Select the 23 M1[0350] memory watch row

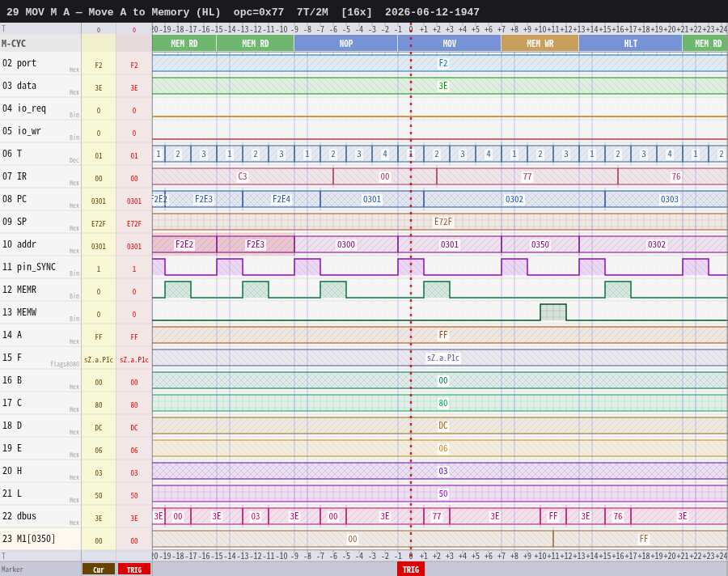pyautogui.click(x=40, y=539)
